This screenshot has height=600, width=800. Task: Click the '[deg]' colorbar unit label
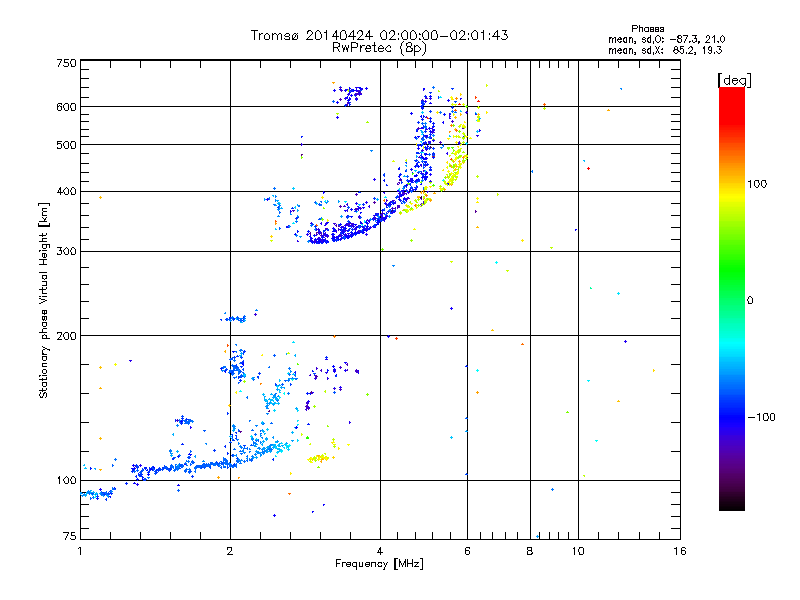point(734,80)
